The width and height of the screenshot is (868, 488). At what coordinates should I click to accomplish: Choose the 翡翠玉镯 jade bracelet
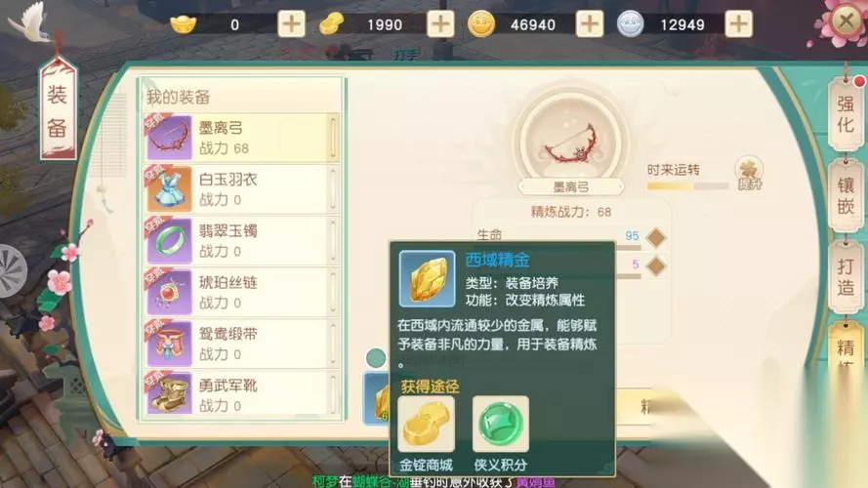tap(241, 241)
